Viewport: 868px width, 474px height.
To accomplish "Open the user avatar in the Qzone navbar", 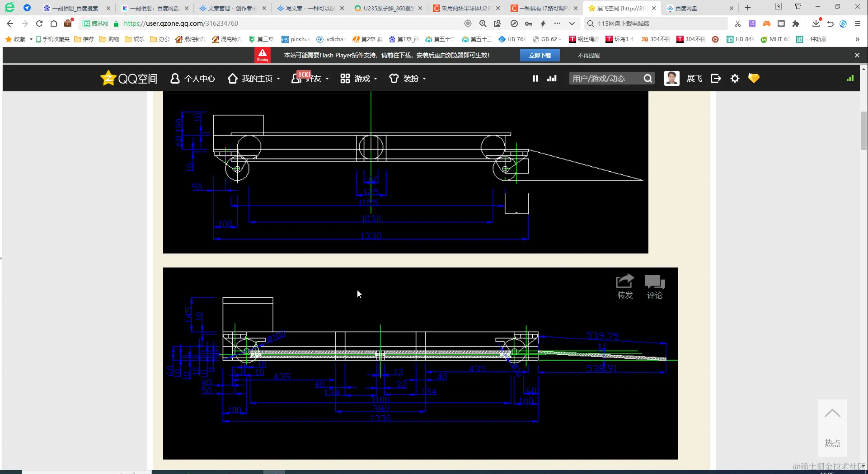I will pos(672,78).
